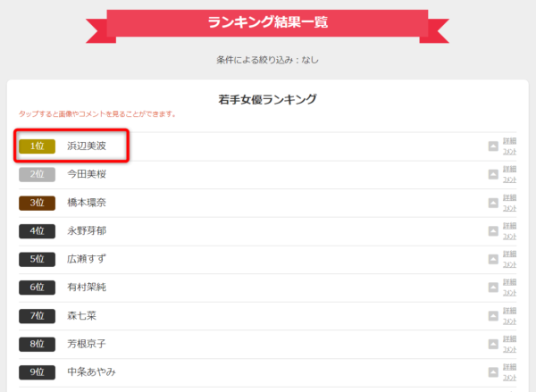Click the up-arrow icon beside 今田美桜
The width and height of the screenshot is (536, 392).
(x=493, y=175)
